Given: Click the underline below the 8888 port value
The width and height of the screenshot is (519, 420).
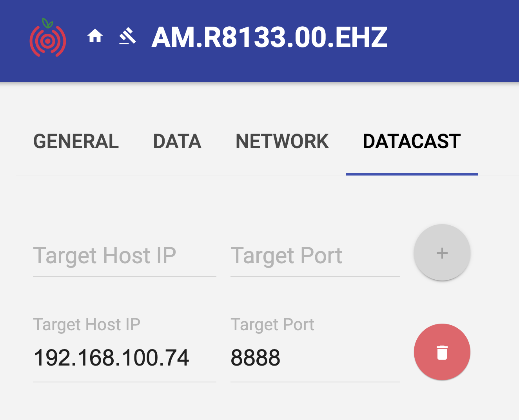Looking at the screenshot, I should 315,382.
